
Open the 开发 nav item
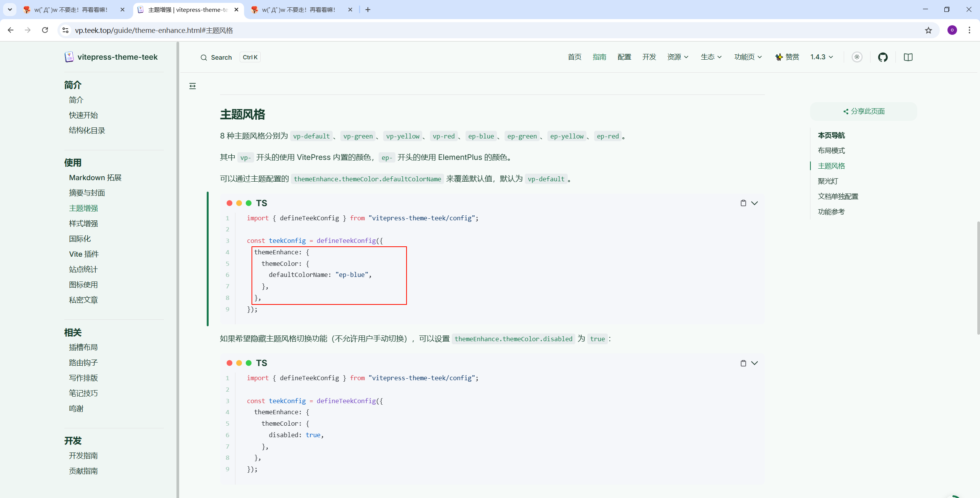tap(649, 57)
